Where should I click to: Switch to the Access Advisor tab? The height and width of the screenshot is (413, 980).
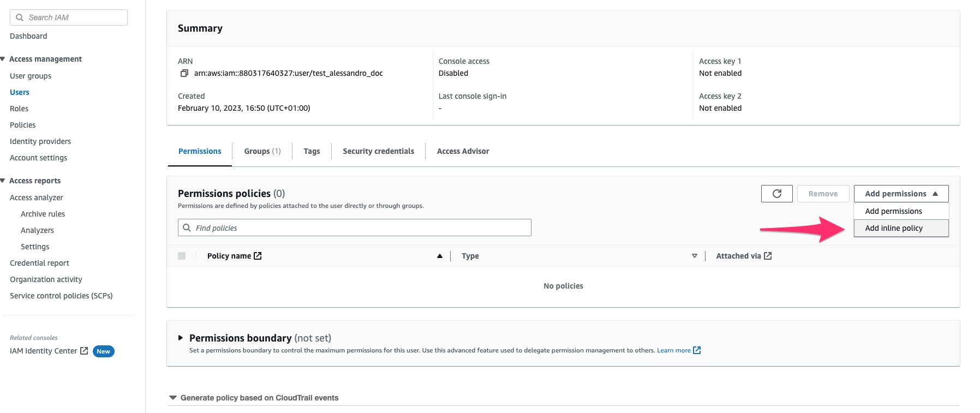click(x=463, y=151)
